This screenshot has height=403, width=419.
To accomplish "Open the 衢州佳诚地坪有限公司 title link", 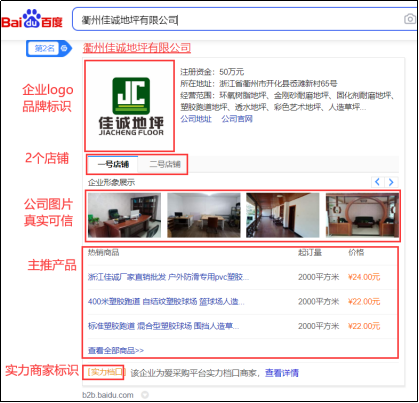I will 137,48.
